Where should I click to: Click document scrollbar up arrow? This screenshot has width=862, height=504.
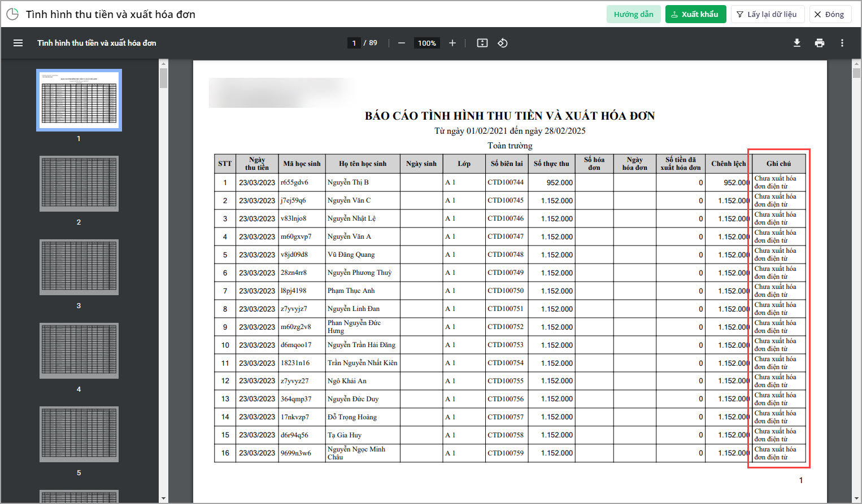pyautogui.click(x=856, y=64)
